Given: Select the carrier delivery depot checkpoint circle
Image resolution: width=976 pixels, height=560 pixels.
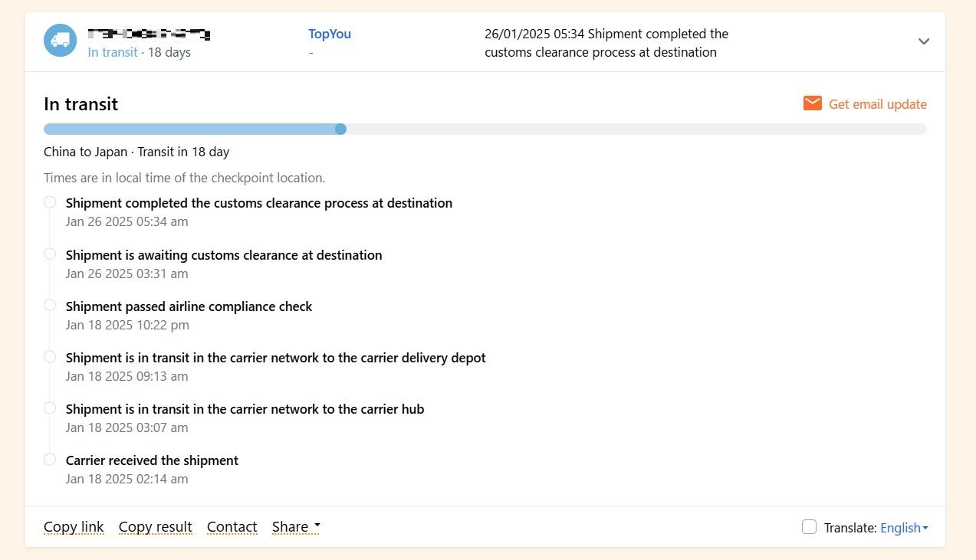Looking at the screenshot, I should (x=50, y=356).
